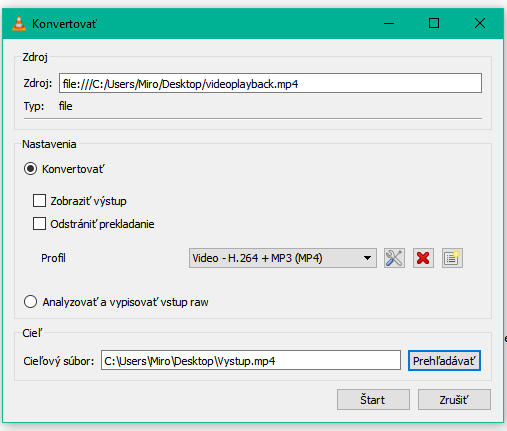Enable Zobraziť výstup checkbox

click(x=39, y=201)
